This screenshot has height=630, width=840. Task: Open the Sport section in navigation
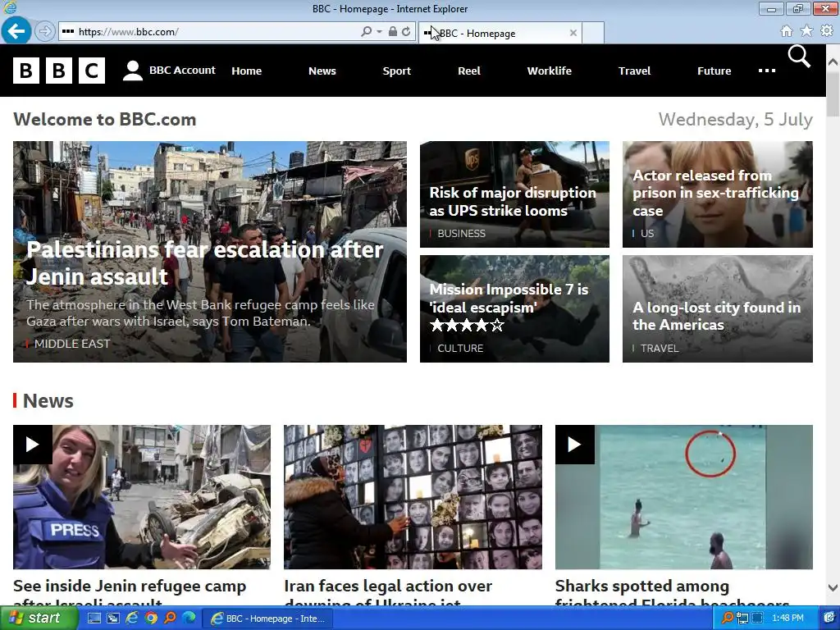(x=396, y=71)
